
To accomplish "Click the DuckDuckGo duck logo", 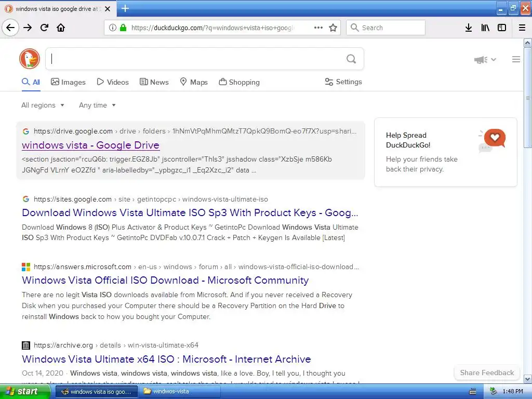I will [x=30, y=59].
